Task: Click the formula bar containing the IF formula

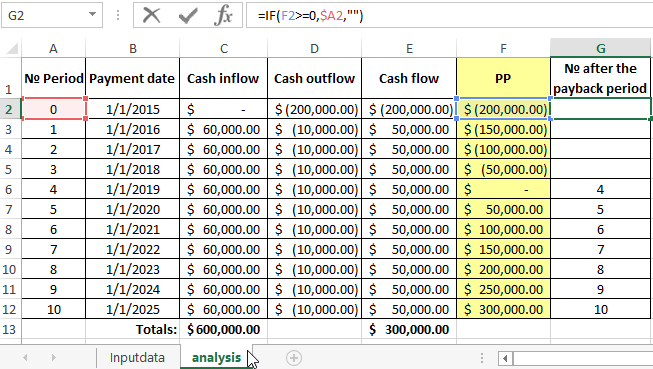Action: tap(450, 16)
